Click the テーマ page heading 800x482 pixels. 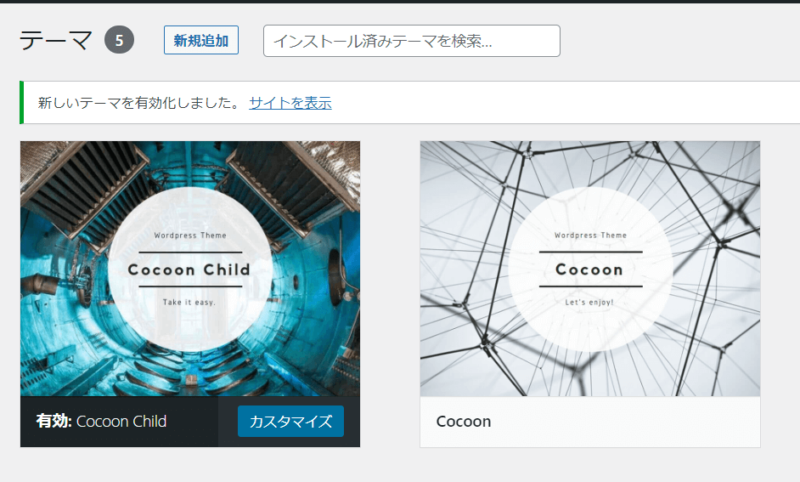[x=56, y=40]
